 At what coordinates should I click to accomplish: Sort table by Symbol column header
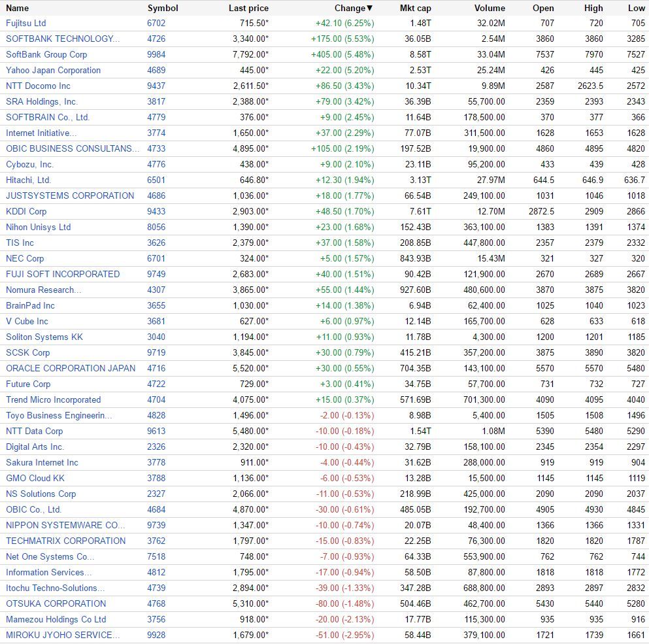pyautogui.click(x=163, y=8)
